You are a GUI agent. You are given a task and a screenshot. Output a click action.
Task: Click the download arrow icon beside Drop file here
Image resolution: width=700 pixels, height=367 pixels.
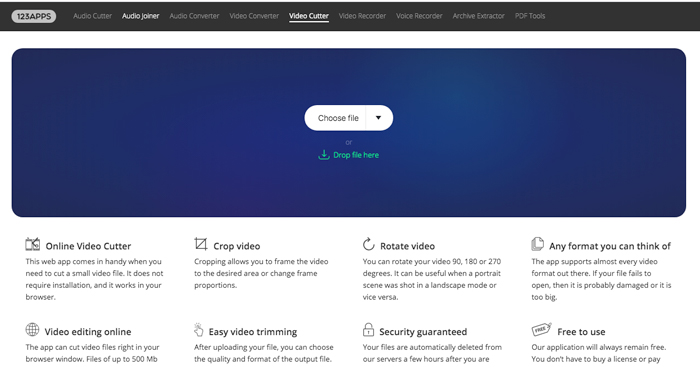coord(324,154)
